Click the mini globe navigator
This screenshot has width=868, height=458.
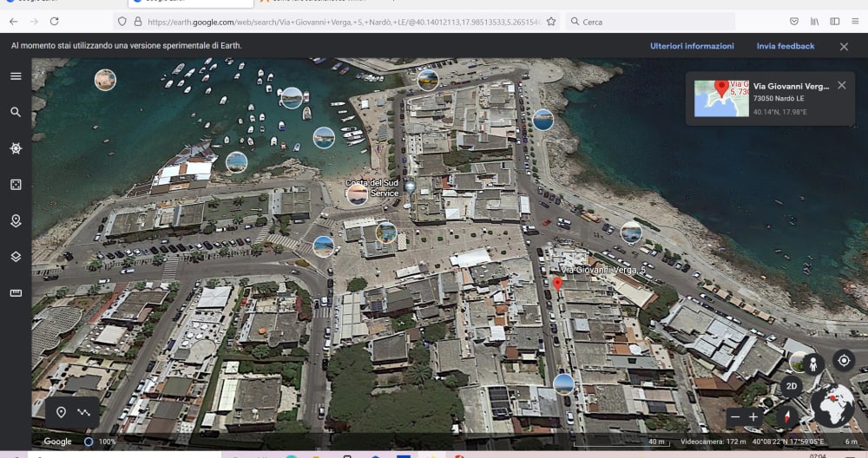832,405
